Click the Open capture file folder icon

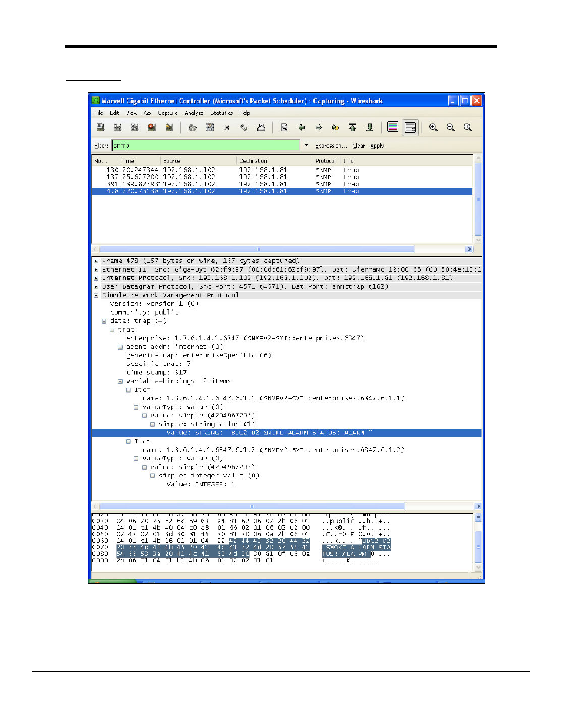[x=193, y=127]
